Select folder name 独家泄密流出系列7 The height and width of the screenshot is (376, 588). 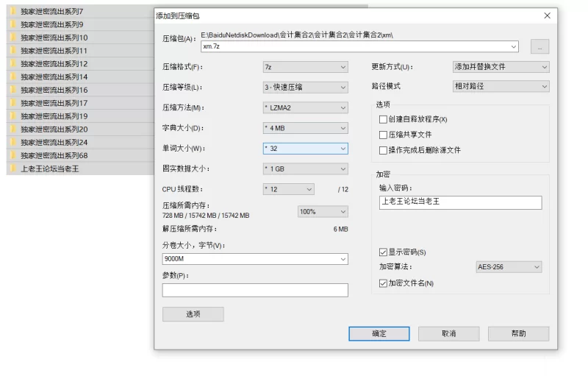(51, 11)
